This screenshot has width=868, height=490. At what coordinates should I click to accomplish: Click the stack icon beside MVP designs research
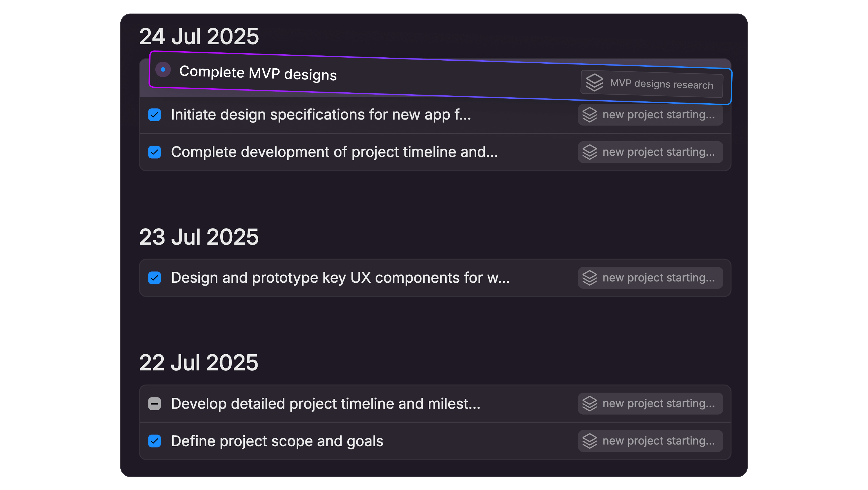594,82
